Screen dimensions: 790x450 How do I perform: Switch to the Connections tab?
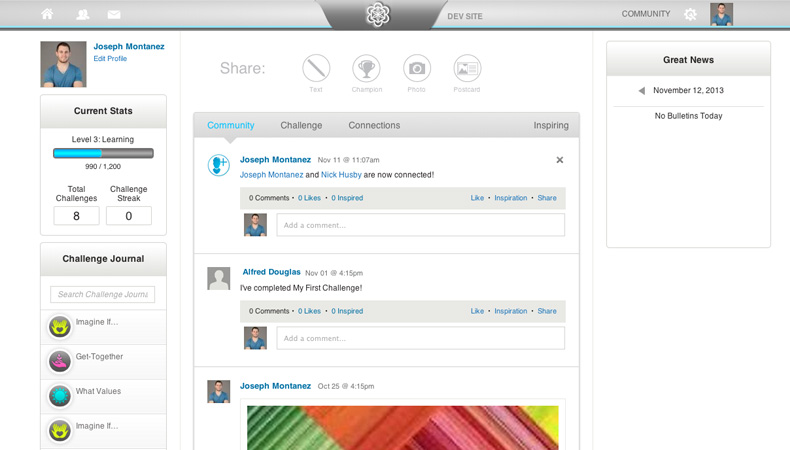coord(374,125)
